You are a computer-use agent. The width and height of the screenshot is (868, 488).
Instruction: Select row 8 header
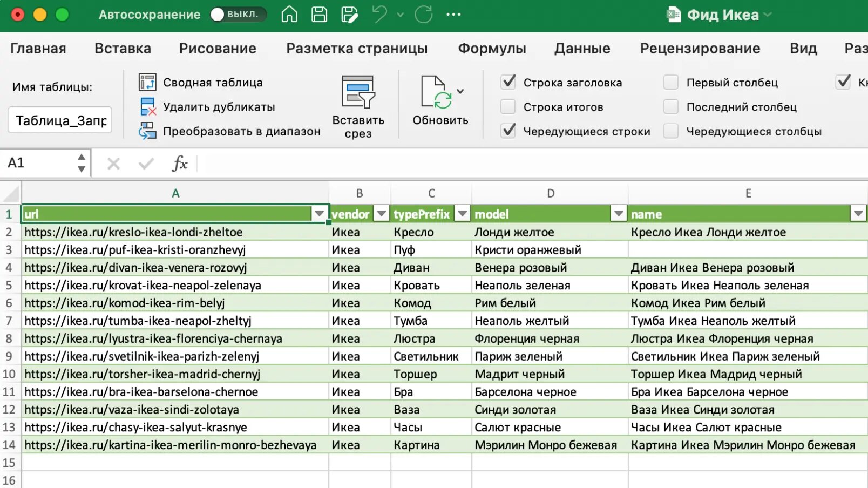tap(9, 338)
